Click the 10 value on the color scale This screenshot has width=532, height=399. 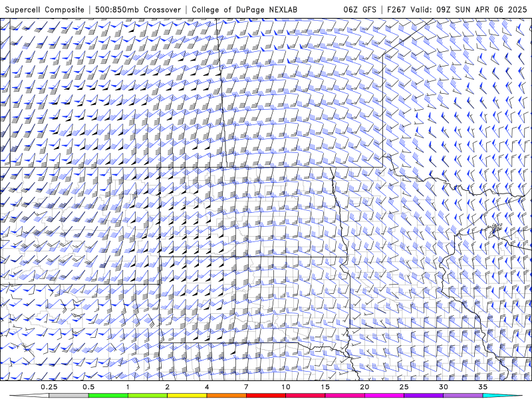[x=286, y=387]
